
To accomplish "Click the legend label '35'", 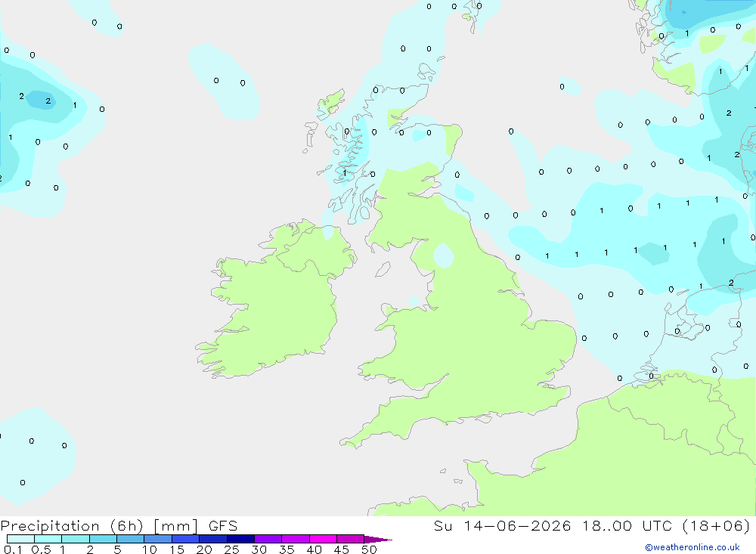I will [287, 549].
